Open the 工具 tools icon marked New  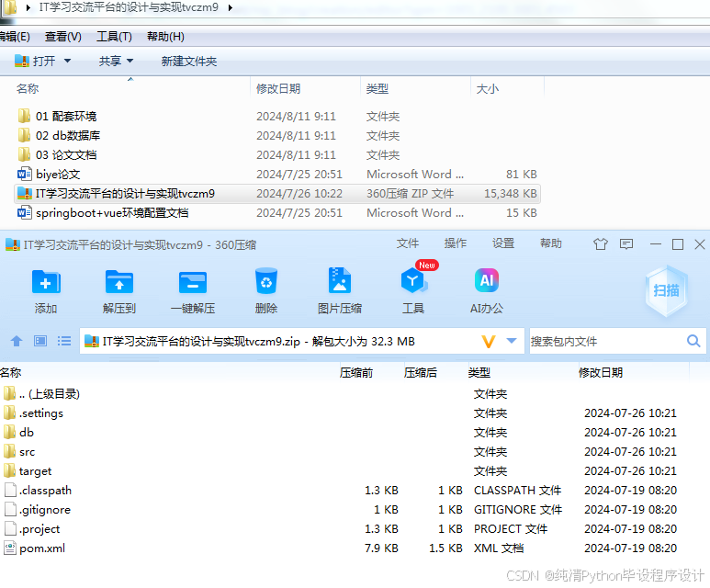point(413,281)
